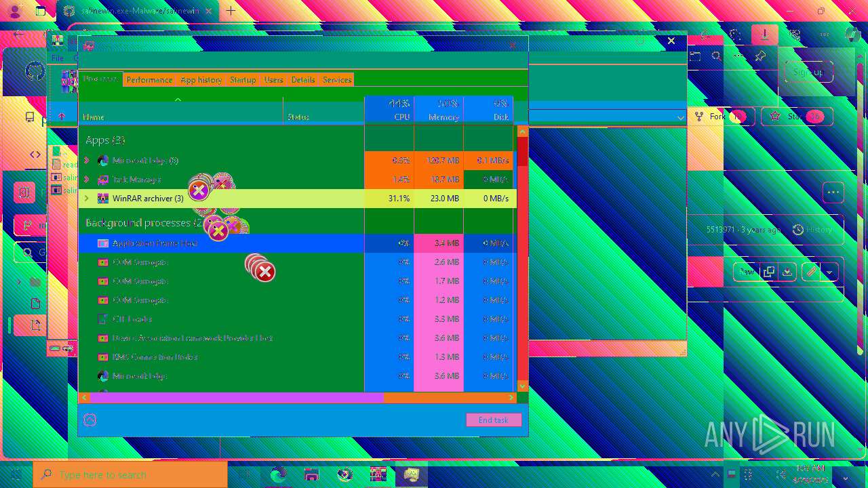Open the File menu in WinRAR window
868x488 pixels.
(x=58, y=58)
